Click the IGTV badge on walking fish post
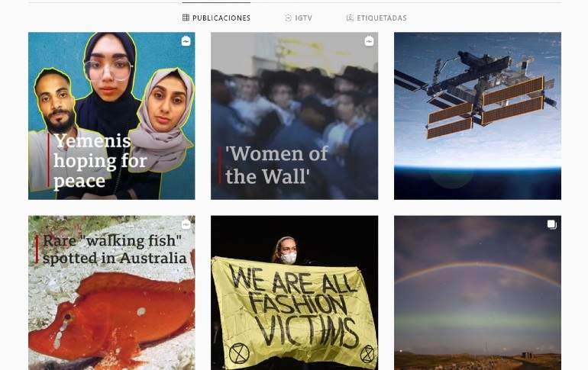This screenshot has width=588, height=370. tap(186, 224)
